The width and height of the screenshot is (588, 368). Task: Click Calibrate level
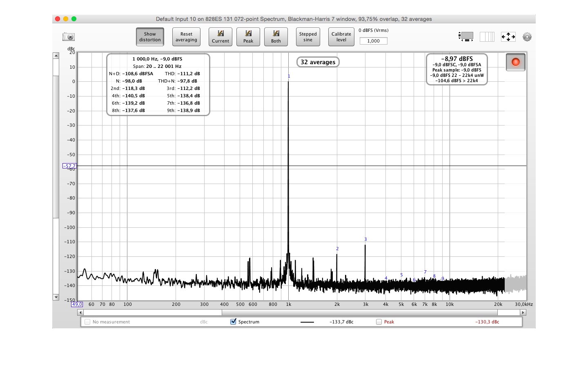pyautogui.click(x=341, y=37)
